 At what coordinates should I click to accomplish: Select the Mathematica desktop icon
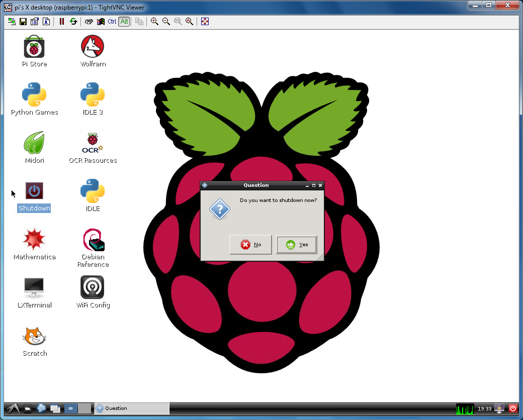[34, 244]
